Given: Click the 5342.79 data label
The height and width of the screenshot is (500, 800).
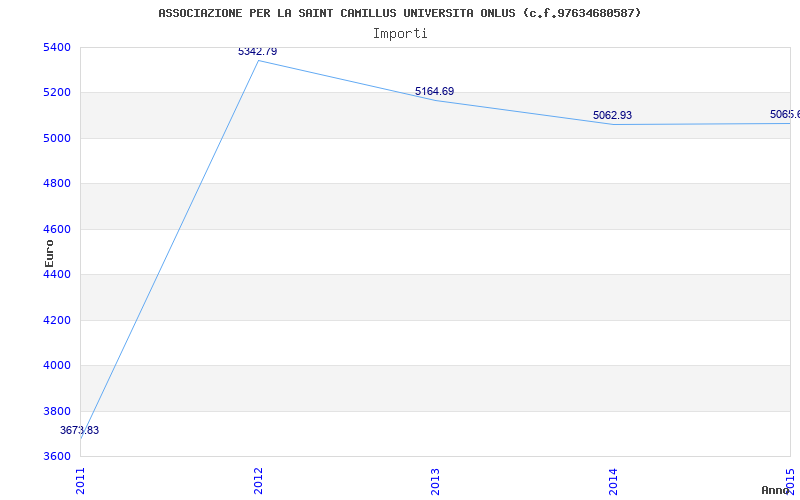Looking at the screenshot, I should click(258, 52).
